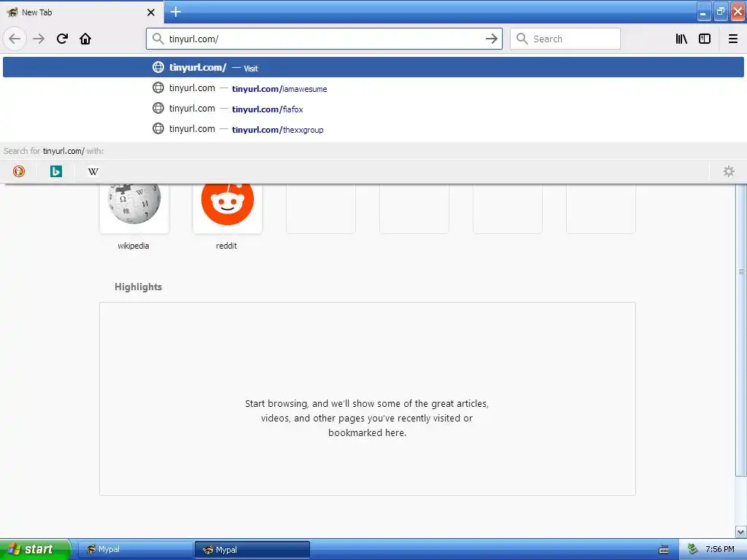Search with the Bing icon

pos(55,171)
